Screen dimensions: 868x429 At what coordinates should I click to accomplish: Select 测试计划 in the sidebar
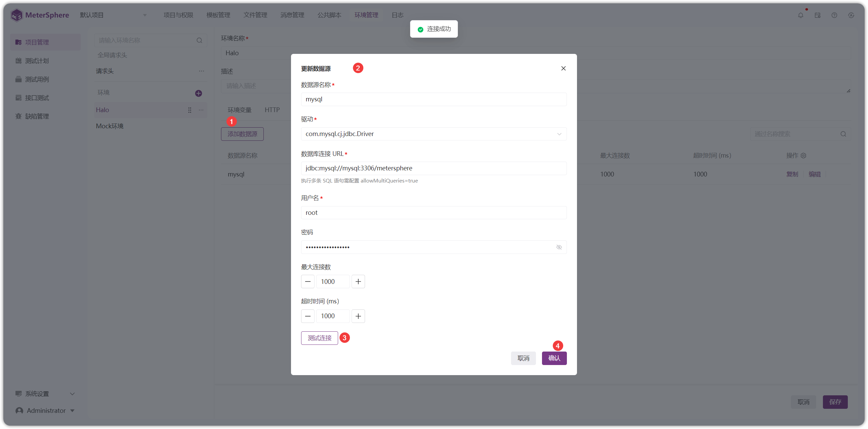[x=45, y=61]
